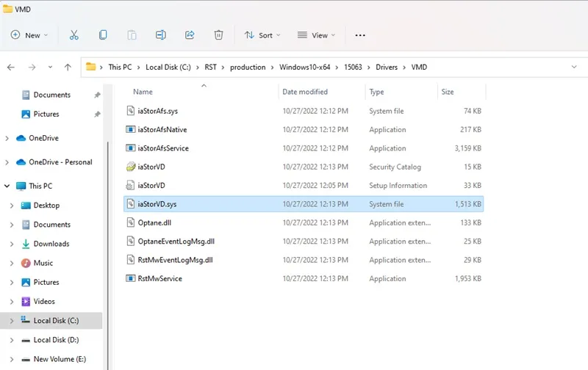
Task: Click Setup Information iaStorVD file icon
Action: pos(130,186)
